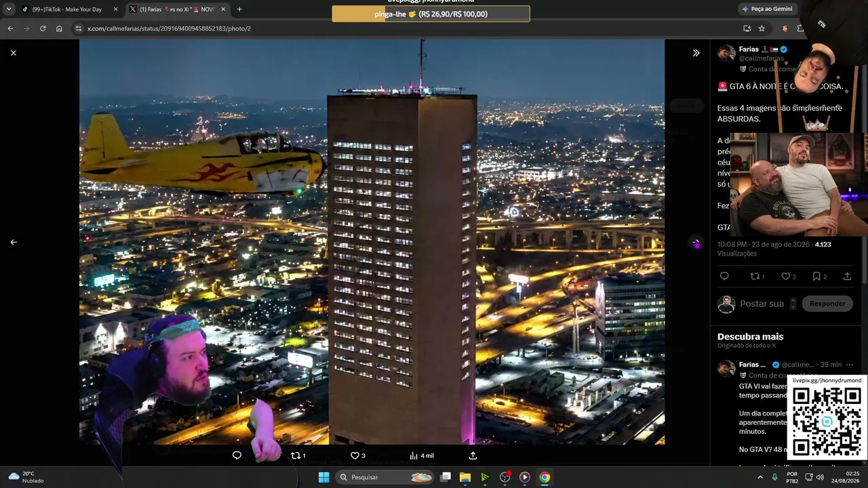Share the photo using the icon below it
This screenshot has height=488, width=868.
[x=473, y=455]
